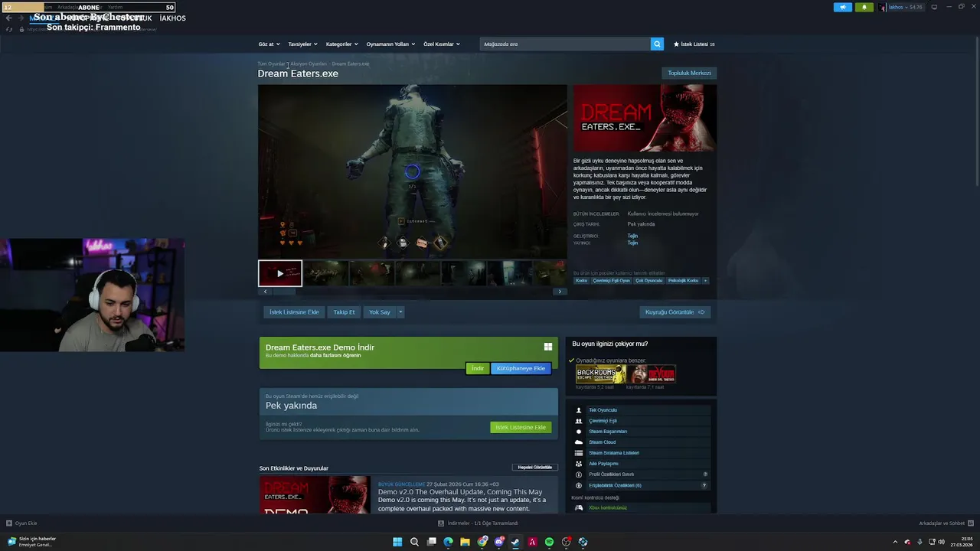
Task: Click the Erişilebilirlik Özellikleri accessibility icon
Action: [579, 485]
